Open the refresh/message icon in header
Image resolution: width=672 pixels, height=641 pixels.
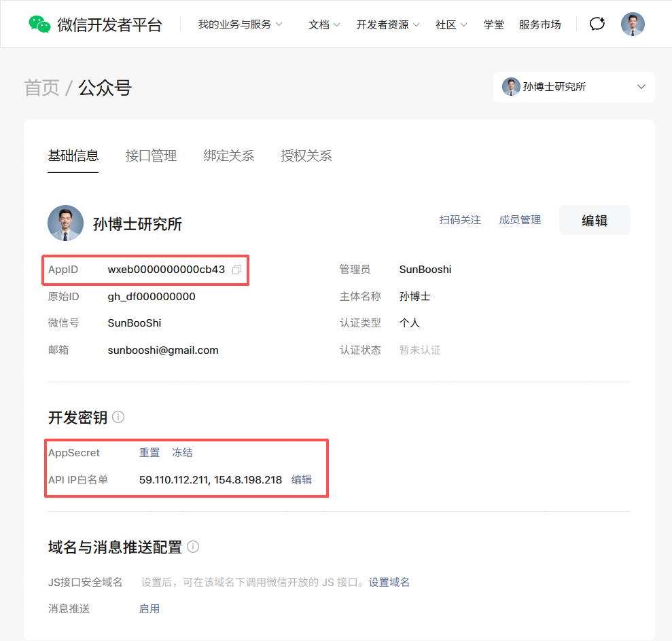[597, 24]
